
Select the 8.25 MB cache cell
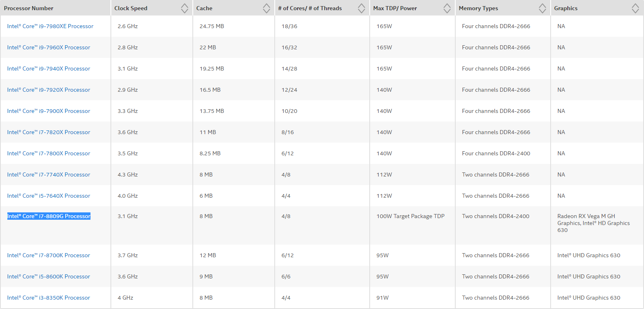(x=234, y=153)
